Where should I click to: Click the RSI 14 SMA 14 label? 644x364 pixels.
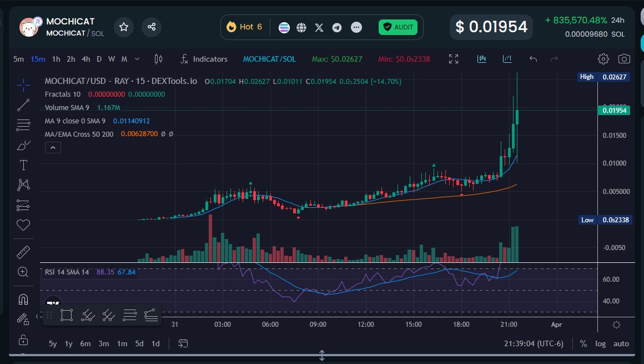(67, 272)
